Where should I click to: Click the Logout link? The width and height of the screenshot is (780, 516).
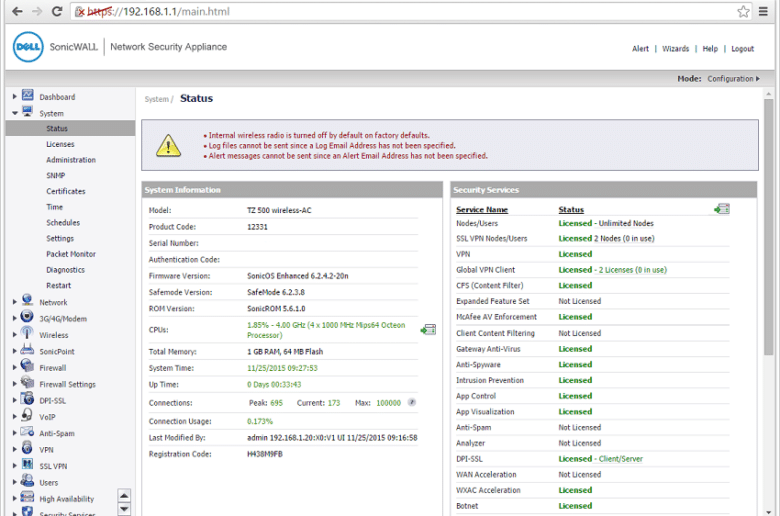click(x=742, y=49)
